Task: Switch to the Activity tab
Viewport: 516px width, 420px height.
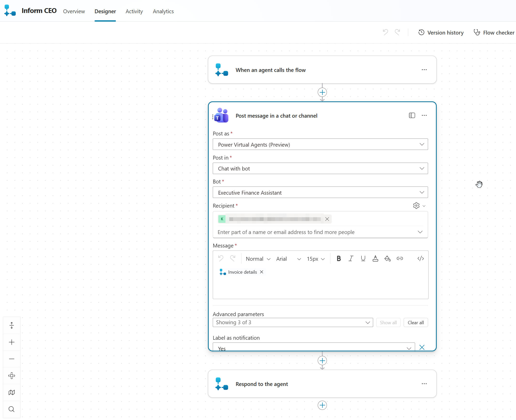Action: pos(134,11)
